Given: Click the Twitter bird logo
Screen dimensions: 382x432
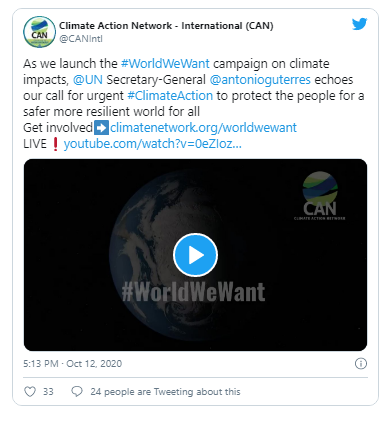Looking at the screenshot, I should [359, 24].
